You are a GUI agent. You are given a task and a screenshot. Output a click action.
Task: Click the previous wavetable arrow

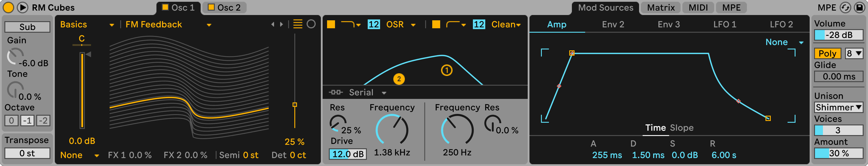coord(273,24)
